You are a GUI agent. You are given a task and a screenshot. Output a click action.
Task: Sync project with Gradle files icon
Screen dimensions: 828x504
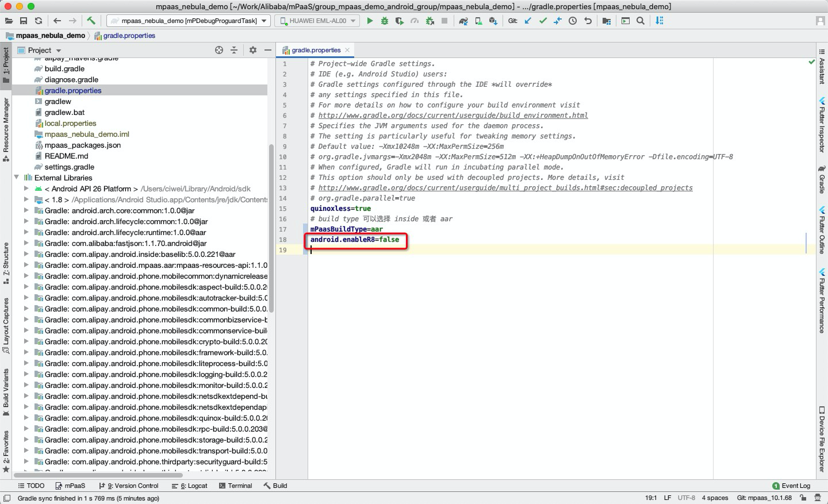point(463,21)
